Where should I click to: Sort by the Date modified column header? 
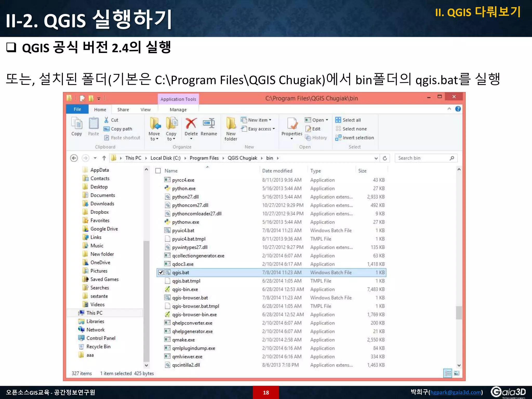click(277, 171)
